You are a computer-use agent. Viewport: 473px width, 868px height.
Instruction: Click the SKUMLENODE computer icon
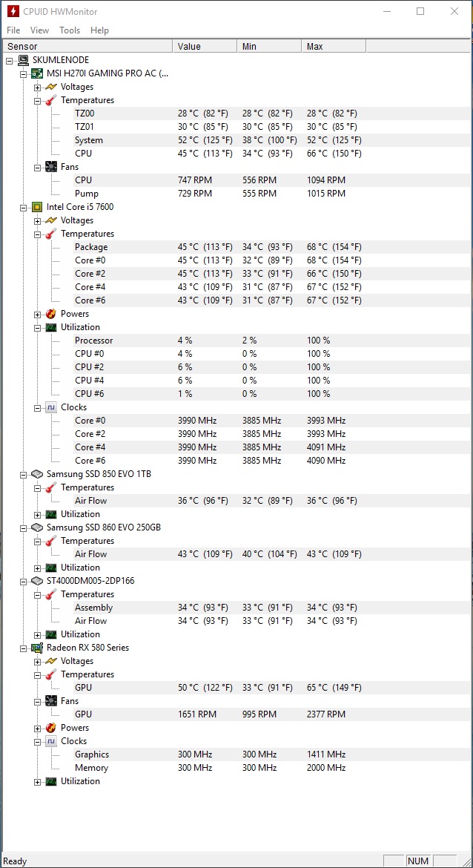(24, 60)
